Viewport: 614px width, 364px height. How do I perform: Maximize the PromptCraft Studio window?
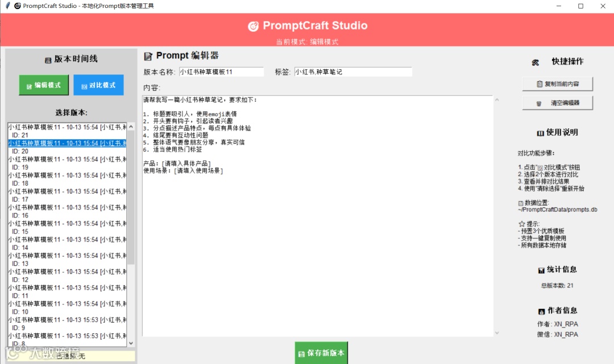click(580, 6)
